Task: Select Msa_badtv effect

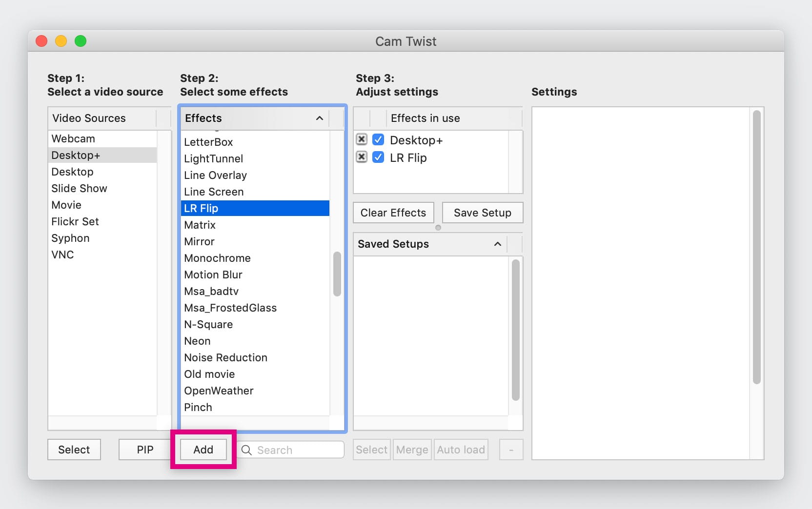Action: [x=255, y=291]
